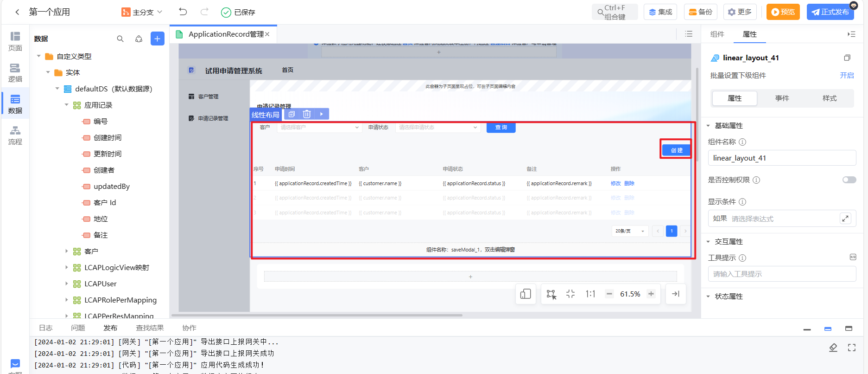Click the redo arrow icon
This screenshot has height=374, width=868.
pos(204,12)
